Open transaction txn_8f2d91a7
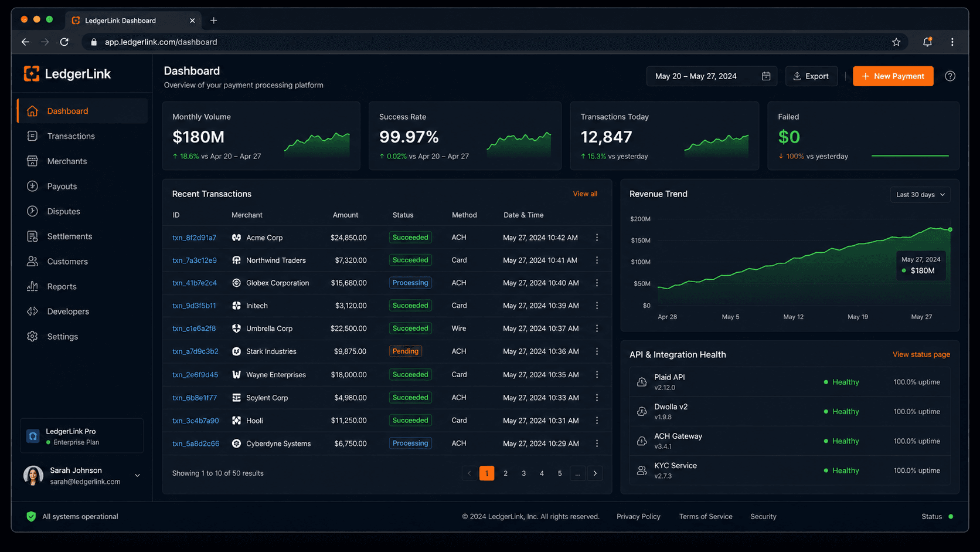Image resolution: width=980 pixels, height=552 pixels. 194,238
